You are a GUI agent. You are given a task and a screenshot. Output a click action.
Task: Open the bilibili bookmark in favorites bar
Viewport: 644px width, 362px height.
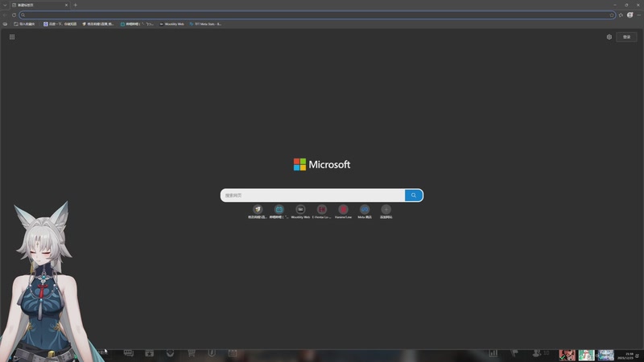(x=137, y=24)
